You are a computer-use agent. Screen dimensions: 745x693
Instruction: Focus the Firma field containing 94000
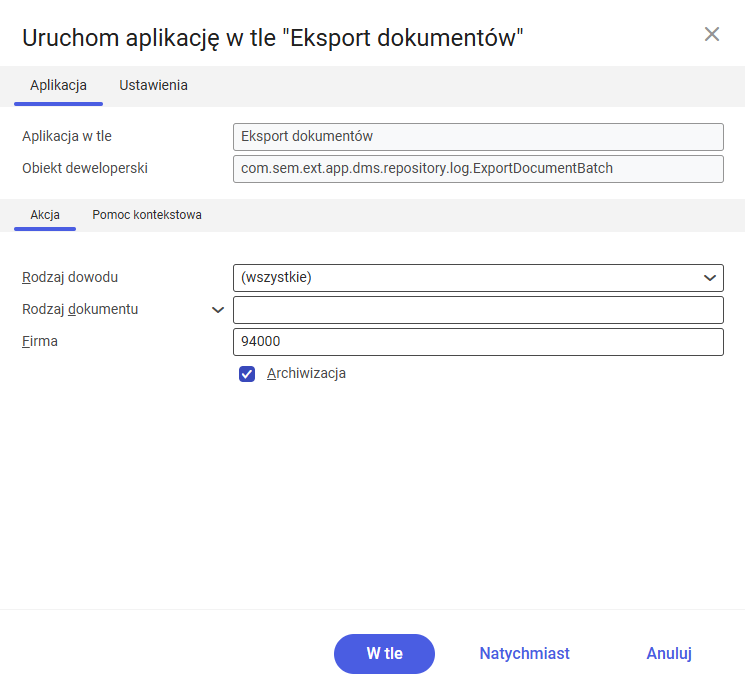(477, 342)
